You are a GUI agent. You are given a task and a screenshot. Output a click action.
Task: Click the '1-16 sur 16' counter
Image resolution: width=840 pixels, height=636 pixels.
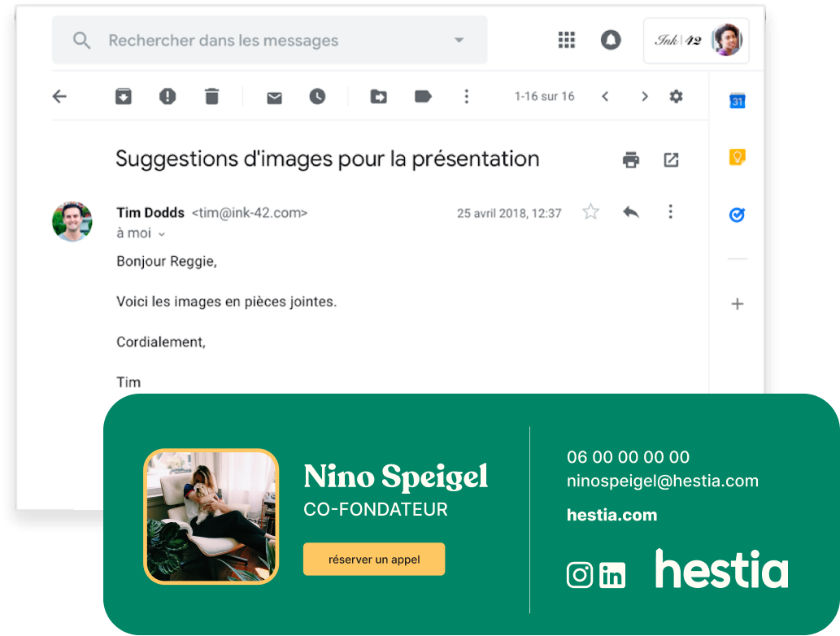544,97
